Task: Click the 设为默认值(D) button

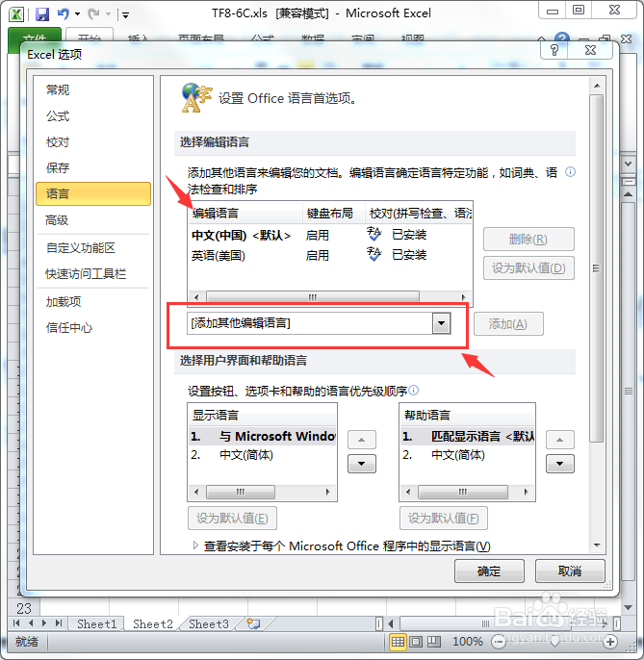Action: tap(528, 267)
